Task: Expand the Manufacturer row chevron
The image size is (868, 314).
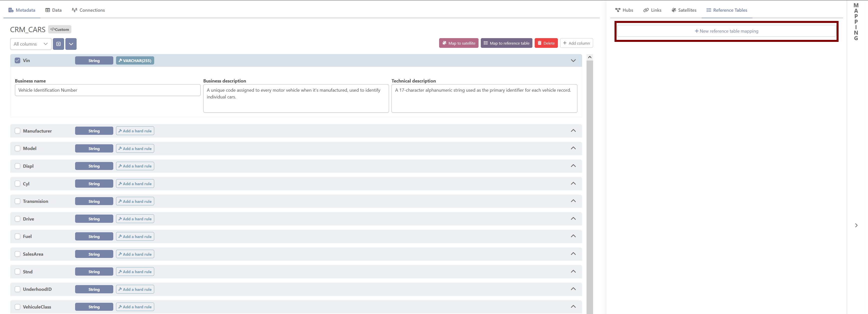Action: click(573, 131)
